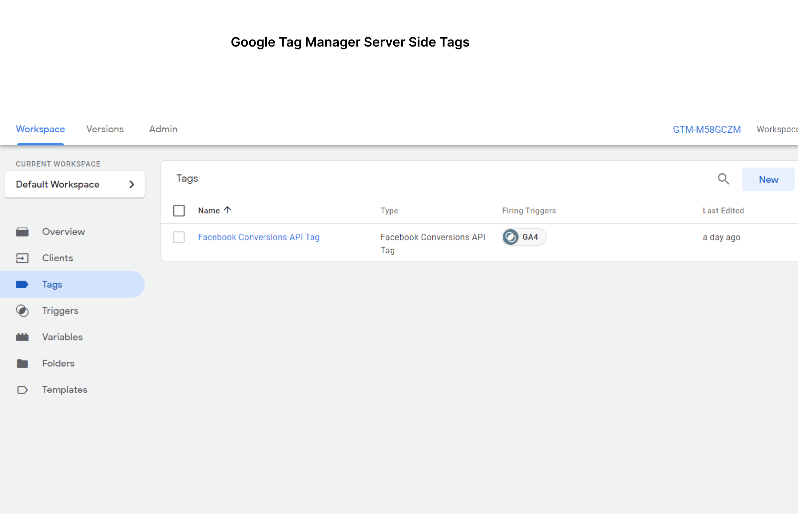Image resolution: width=798 pixels, height=532 pixels.
Task: Open the Facebook Conversions API Tag link
Action: pos(259,237)
